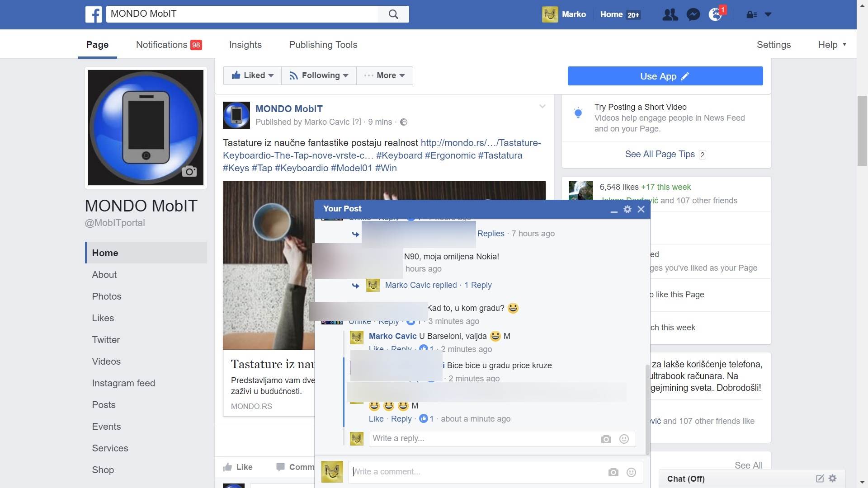The image size is (868, 488).
Task: Open Publishing Tools tab
Action: click(x=323, y=45)
